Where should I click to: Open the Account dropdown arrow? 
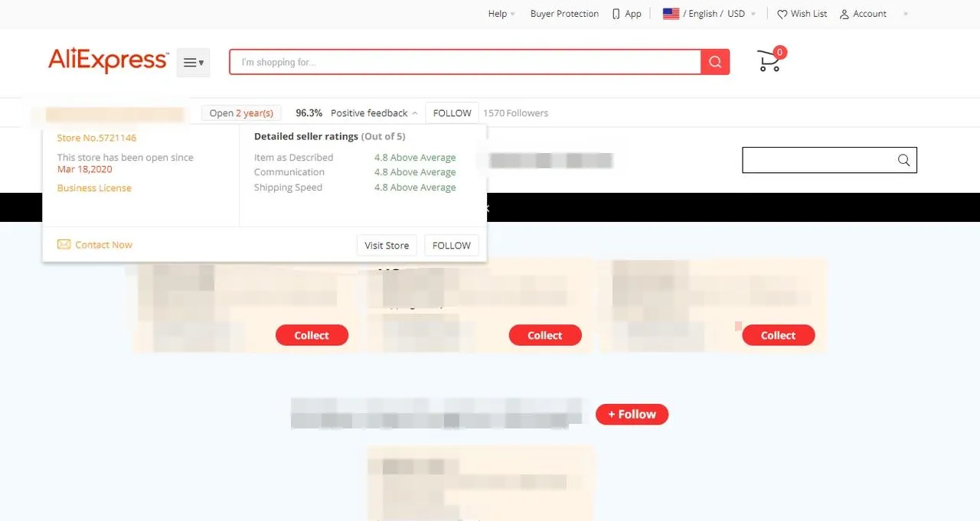click(906, 14)
